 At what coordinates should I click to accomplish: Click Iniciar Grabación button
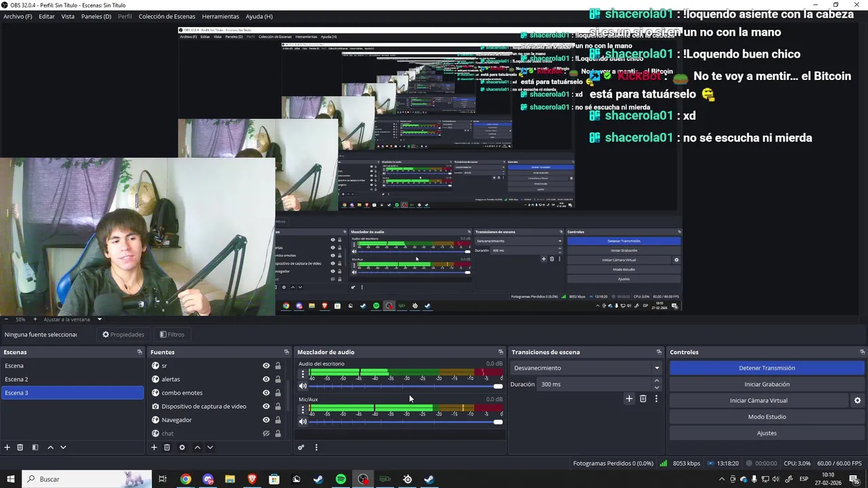(x=767, y=384)
